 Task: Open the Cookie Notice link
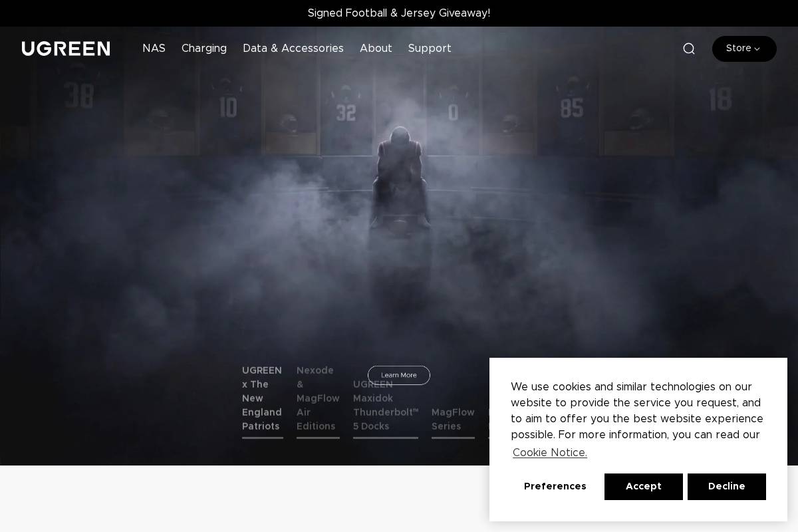[550, 453]
